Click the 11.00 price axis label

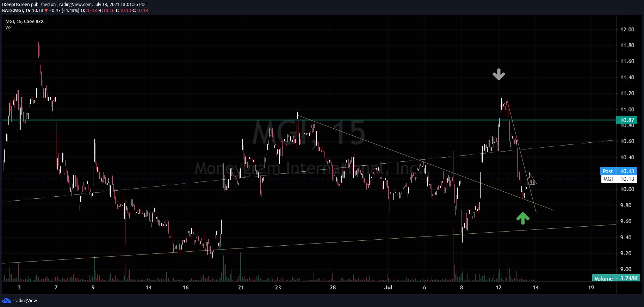pos(627,109)
